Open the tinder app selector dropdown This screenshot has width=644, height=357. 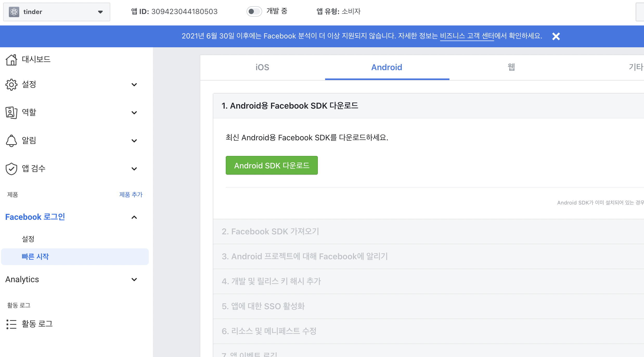click(x=100, y=12)
